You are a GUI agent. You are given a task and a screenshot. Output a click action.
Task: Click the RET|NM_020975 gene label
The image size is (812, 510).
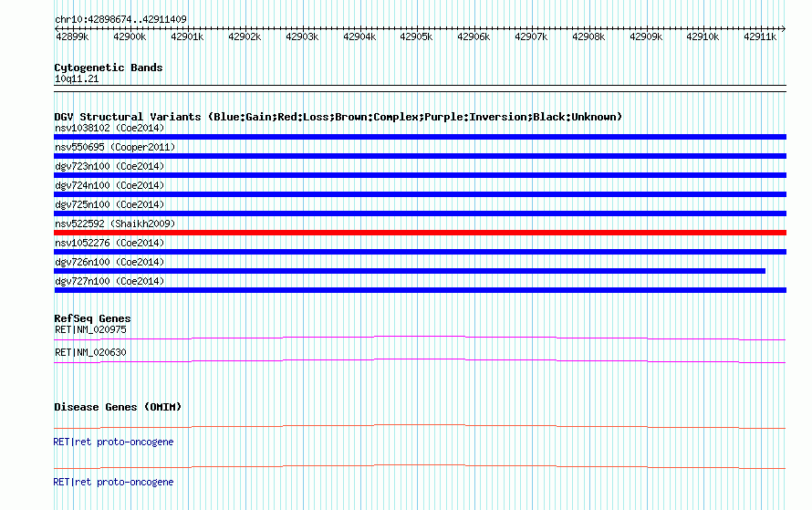tap(90, 330)
